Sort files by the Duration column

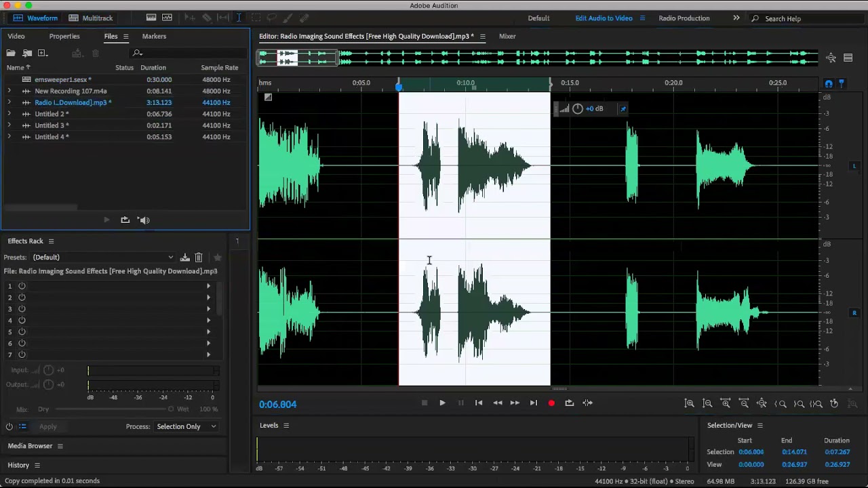coord(153,68)
